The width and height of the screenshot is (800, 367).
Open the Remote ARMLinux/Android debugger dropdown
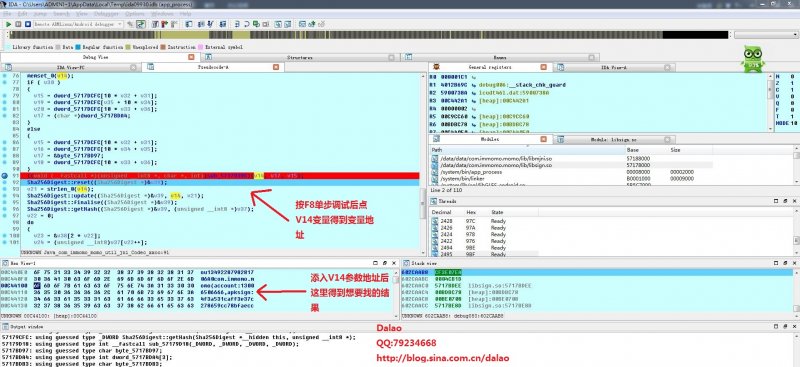coord(78,24)
